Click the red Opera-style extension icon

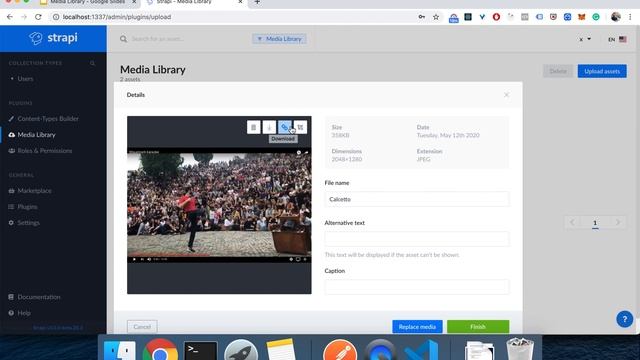pos(496,17)
